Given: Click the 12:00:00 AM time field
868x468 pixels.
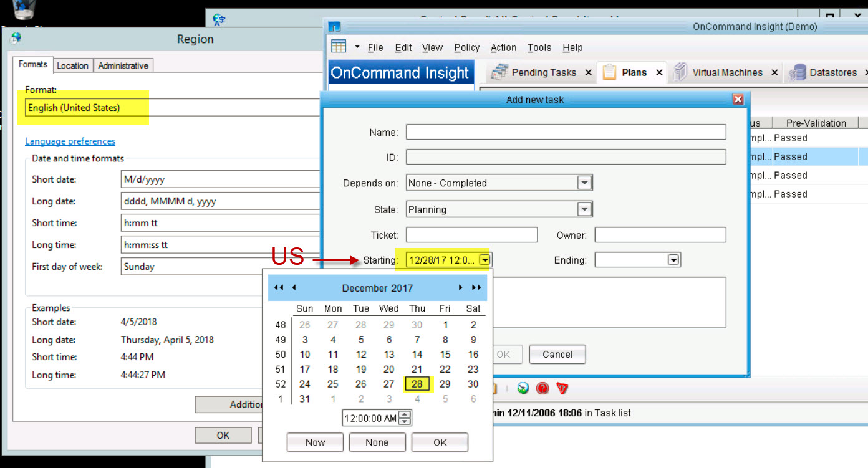Looking at the screenshot, I should pos(370,418).
